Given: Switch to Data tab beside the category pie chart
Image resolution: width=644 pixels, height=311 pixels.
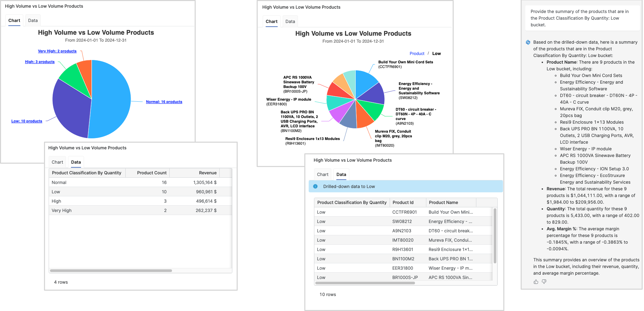Looking at the screenshot, I should point(33,20).
